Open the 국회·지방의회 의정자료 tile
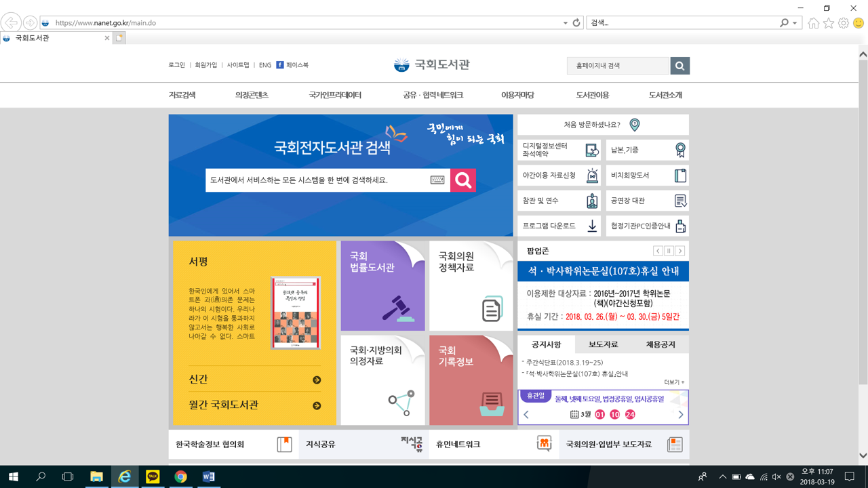This screenshot has width=868, height=488. pyautogui.click(x=383, y=380)
